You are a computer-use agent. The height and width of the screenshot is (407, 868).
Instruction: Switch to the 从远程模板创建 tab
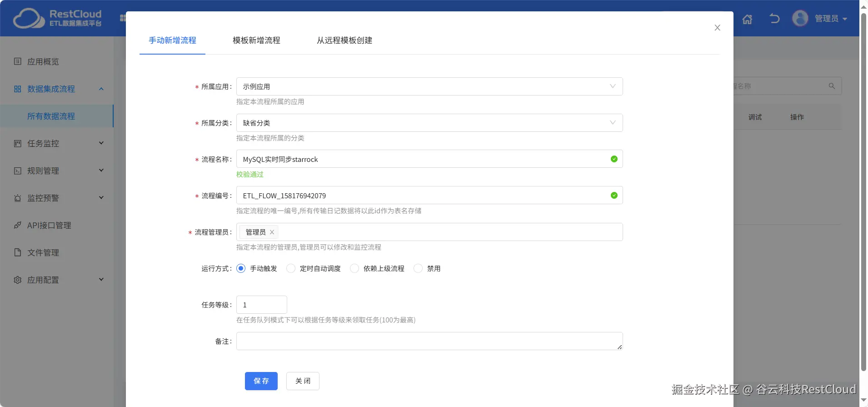[344, 40]
